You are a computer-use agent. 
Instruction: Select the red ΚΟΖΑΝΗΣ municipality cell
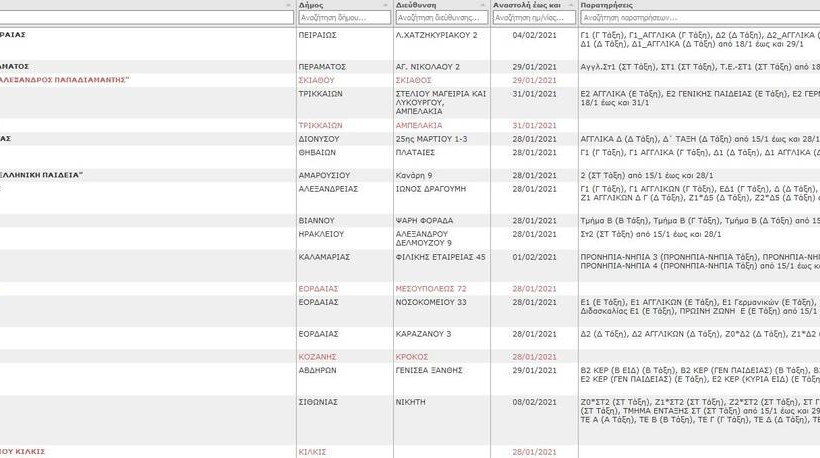coord(319,357)
